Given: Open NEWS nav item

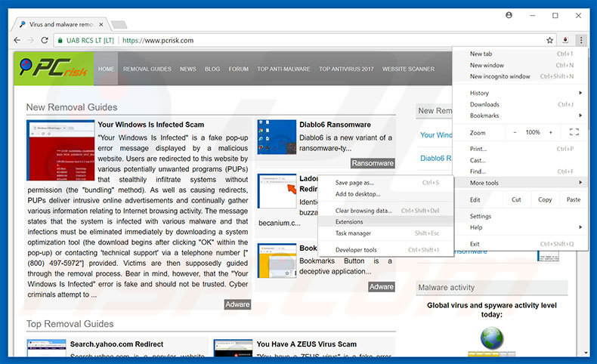Looking at the screenshot, I should [187, 69].
